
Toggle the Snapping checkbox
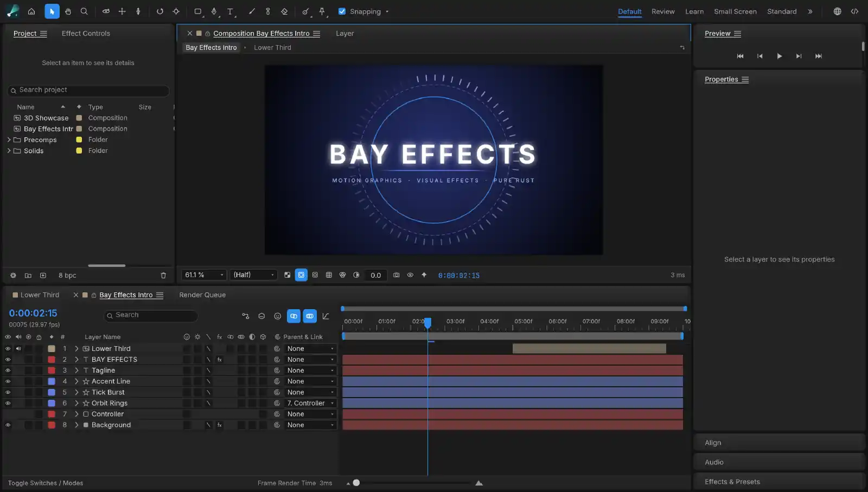342,11
